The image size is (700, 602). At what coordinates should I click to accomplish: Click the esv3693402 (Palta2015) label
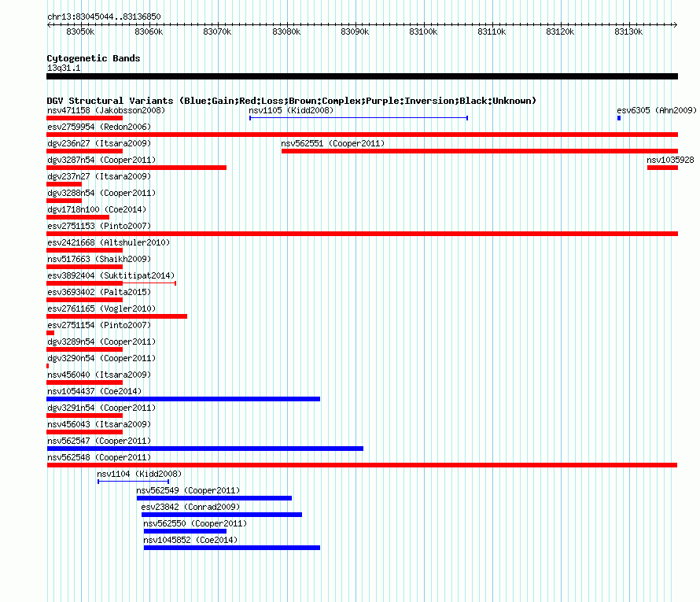click(99, 292)
